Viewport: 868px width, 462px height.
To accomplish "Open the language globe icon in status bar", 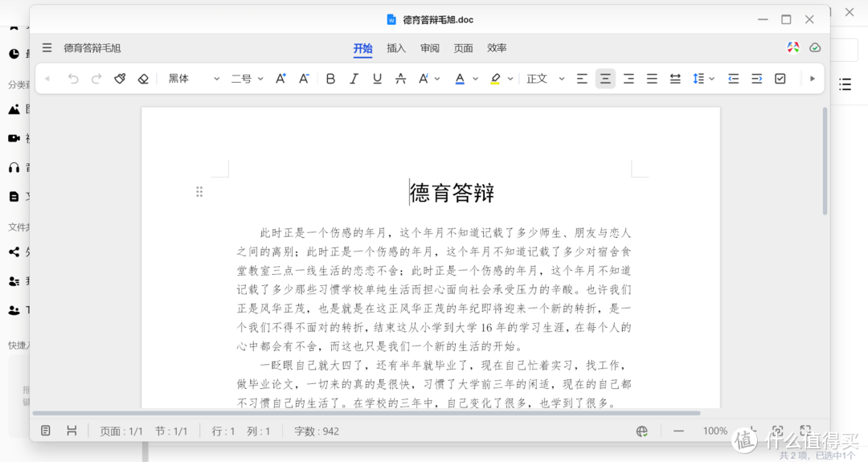I will (642, 431).
